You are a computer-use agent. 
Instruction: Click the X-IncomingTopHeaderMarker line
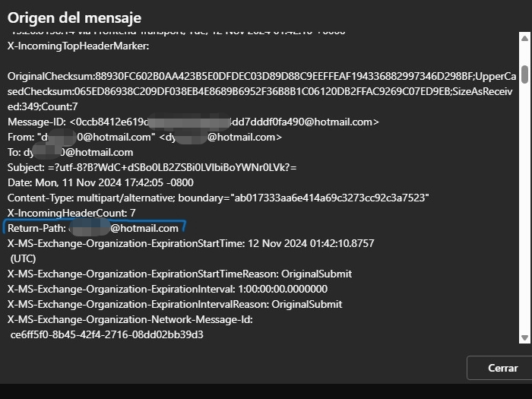click(x=78, y=46)
